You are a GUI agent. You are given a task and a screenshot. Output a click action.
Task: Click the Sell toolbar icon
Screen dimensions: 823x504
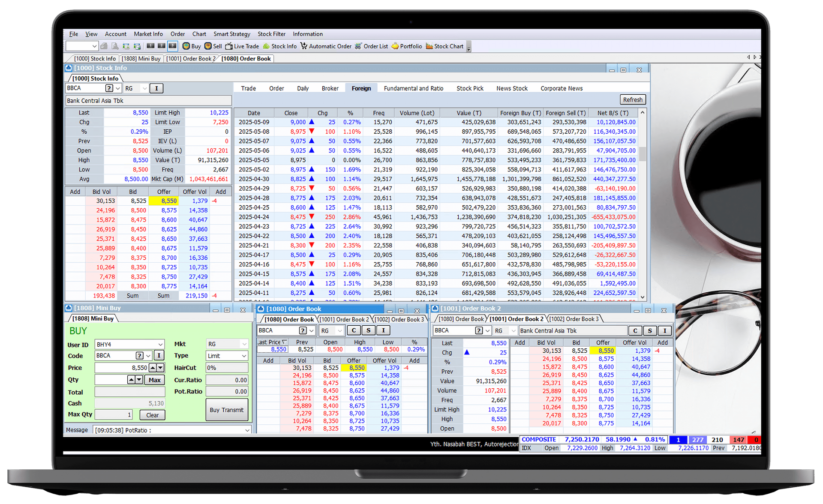208,46
